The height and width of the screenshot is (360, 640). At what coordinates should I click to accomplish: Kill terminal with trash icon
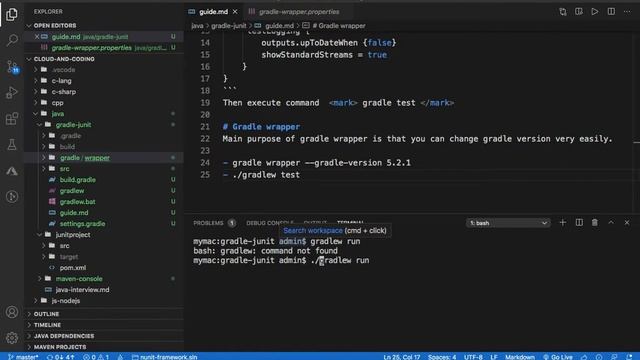595,223
